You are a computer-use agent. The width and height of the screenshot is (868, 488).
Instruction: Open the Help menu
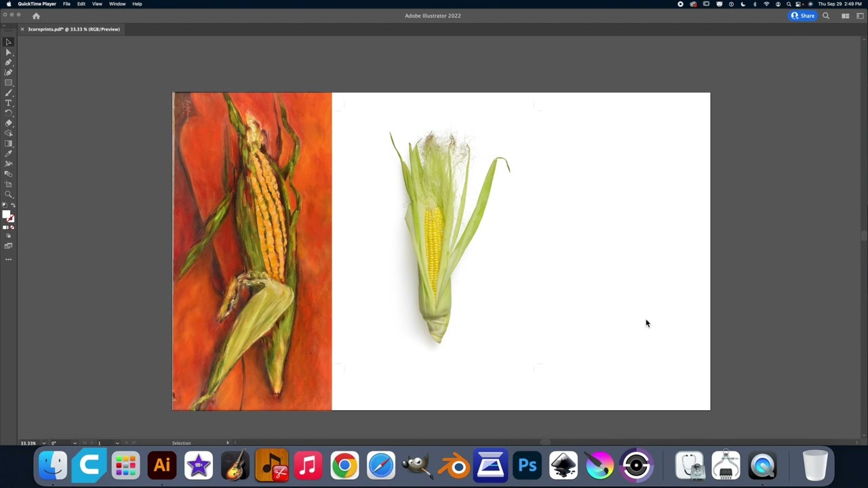(x=137, y=4)
